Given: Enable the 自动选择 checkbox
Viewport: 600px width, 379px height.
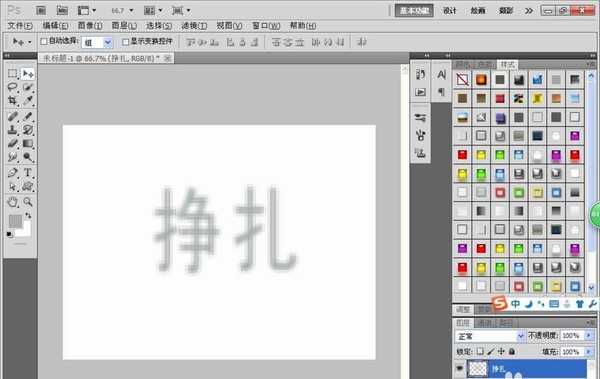Looking at the screenshot, I should pyautogui.click(x=44, y=42).
